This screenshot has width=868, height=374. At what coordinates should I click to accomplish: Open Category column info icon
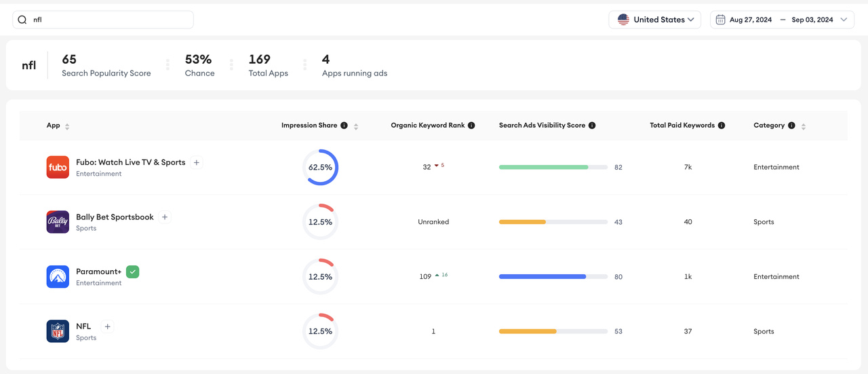pyautogui.click(x=791, y=126)
